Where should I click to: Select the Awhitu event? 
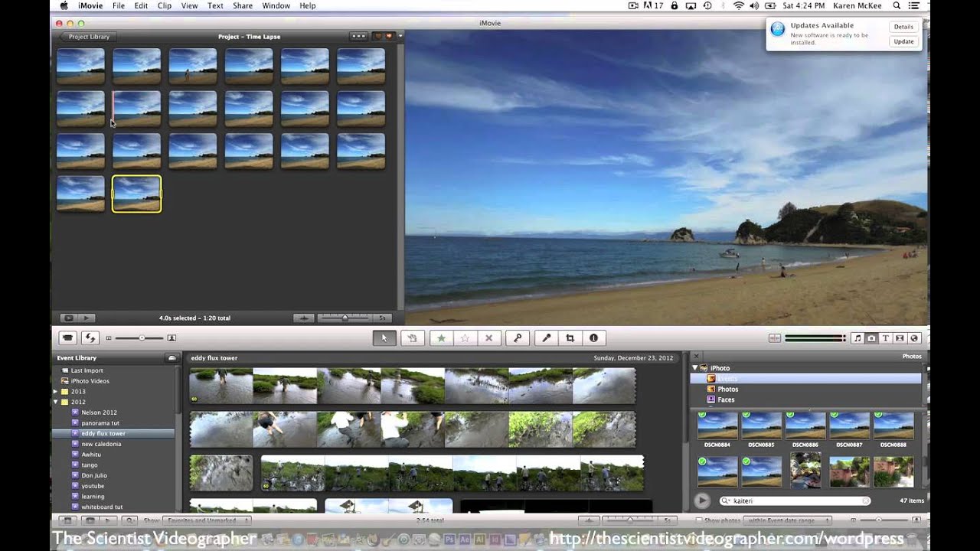[x=91, y=455]
